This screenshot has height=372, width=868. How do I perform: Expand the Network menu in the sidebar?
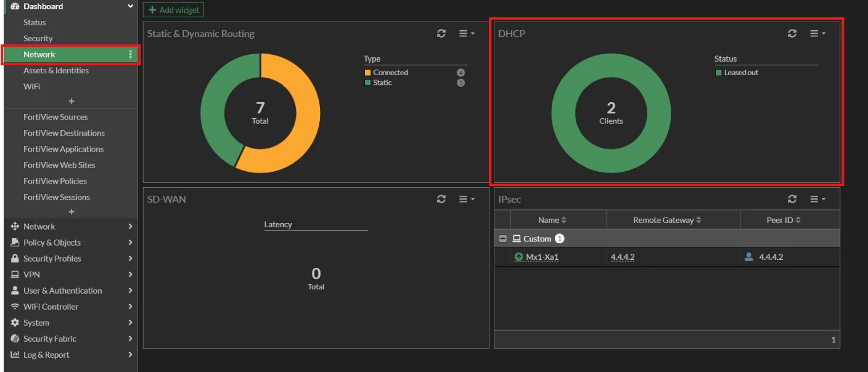click(71, 227)
